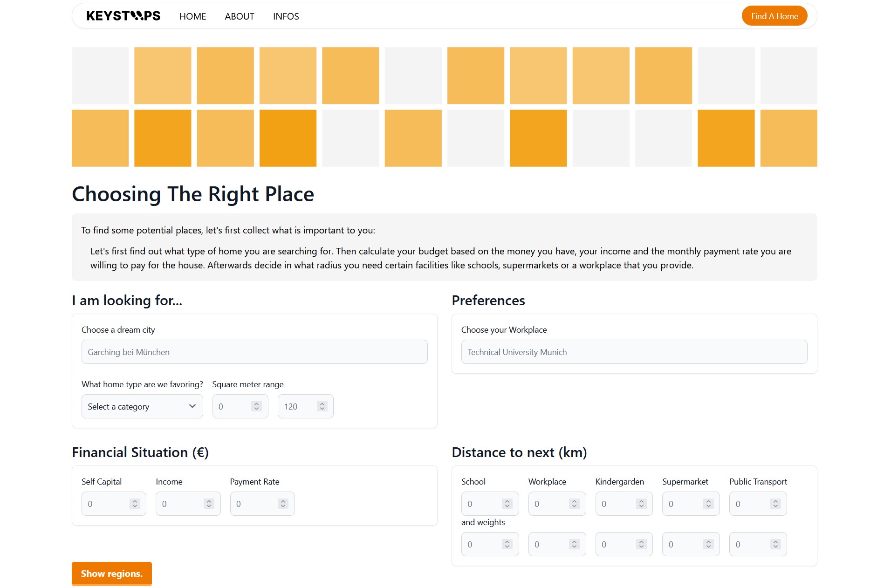Screen dimensions: 884x588
Task: Click the Income field stepper arrows
Action: 209,504
